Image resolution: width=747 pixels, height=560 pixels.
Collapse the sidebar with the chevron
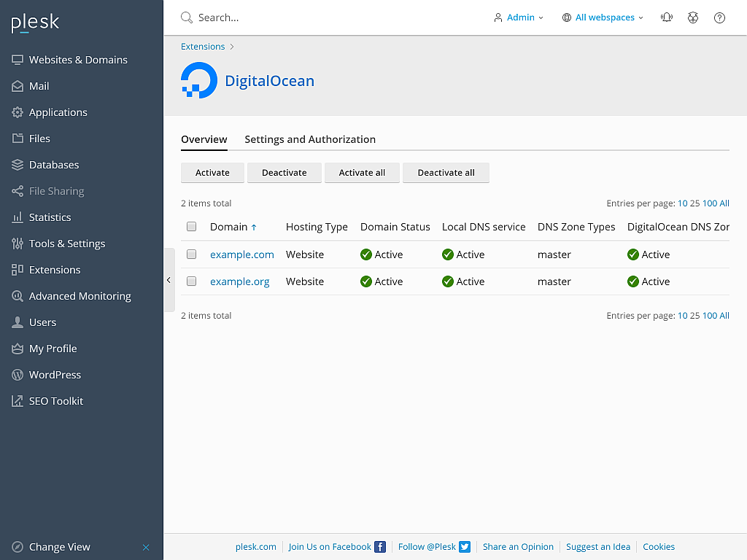(169, 279)
